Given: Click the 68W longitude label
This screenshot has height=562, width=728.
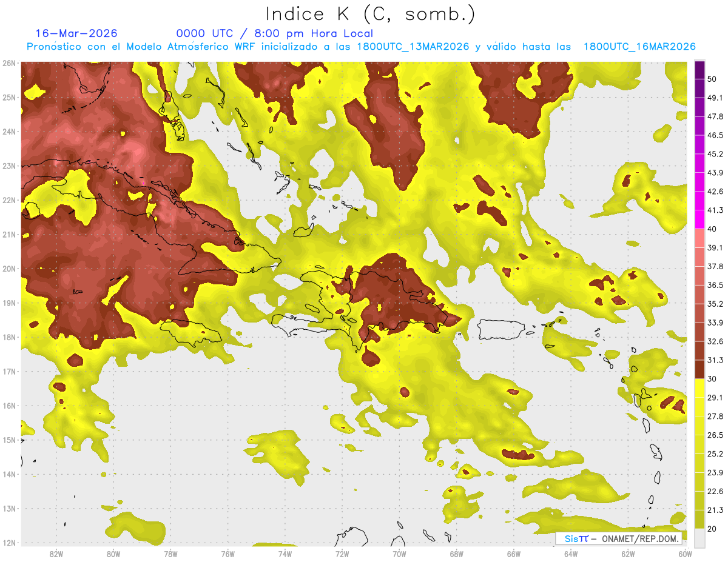Looking at the screenshot, I should coord(457,554).
